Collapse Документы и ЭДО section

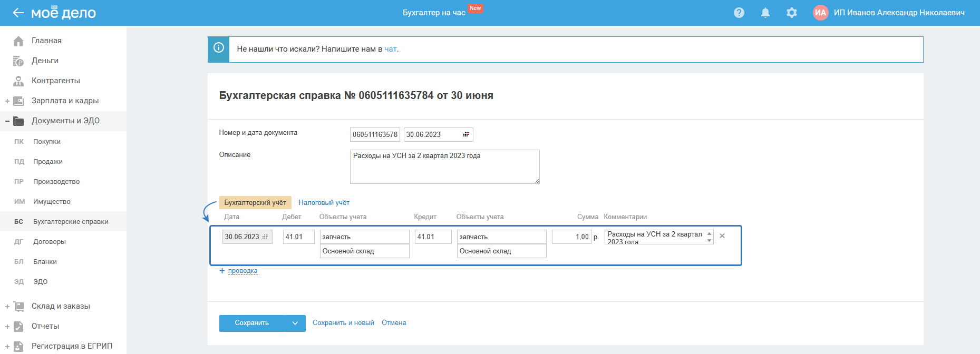coord(7,121)
